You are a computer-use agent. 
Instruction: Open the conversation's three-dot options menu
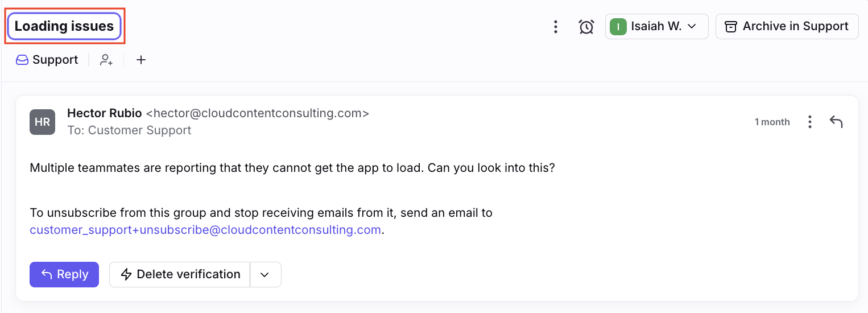tap(556, 27)
